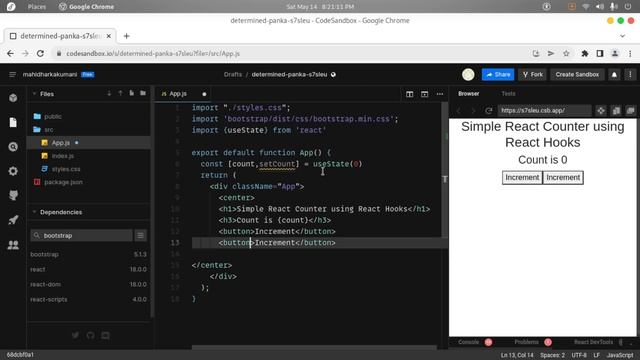Click the preview forward arrow
Viewport: 640px width, 360px height.
pyautogui.click(x=473, y=111)
